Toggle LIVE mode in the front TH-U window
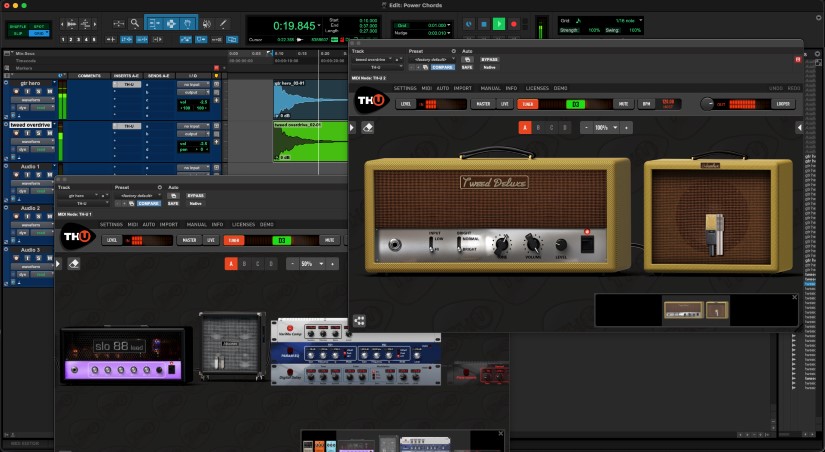Screen dimensions: 825x452 [x=505, y=104]
